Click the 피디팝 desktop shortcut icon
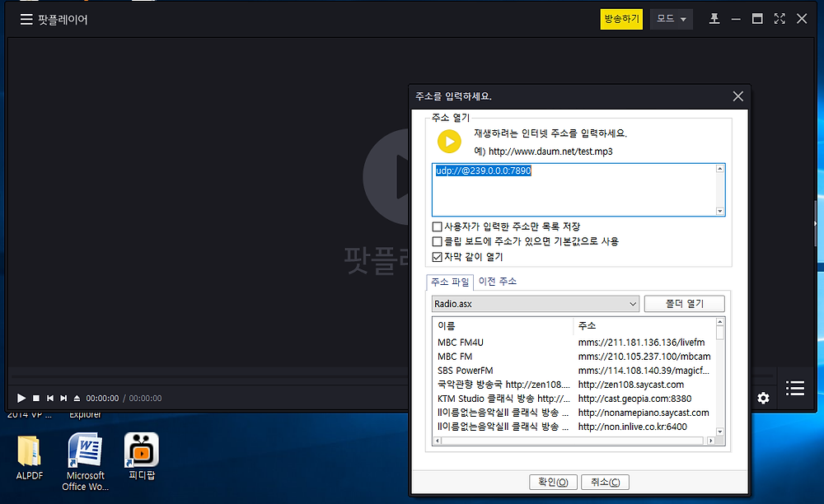824x504 pixels. [142, 457]
